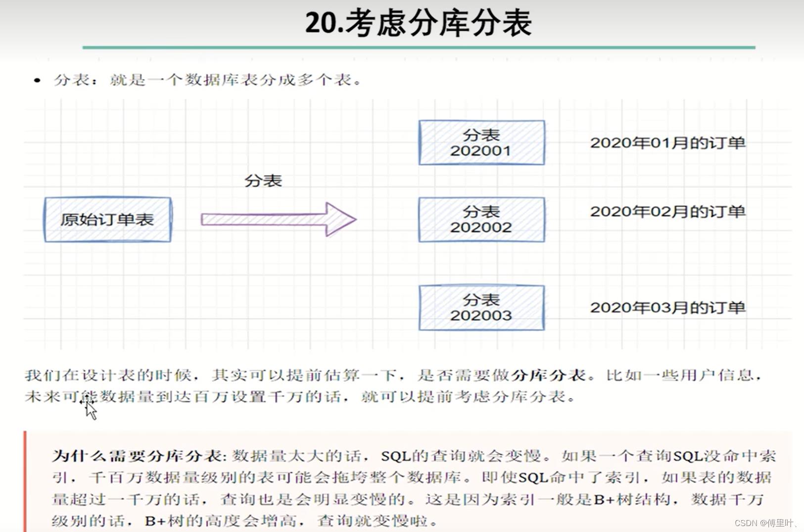Select the "分表 202003" box
This screenshot has height=532, width=804.
coord(481,308)
